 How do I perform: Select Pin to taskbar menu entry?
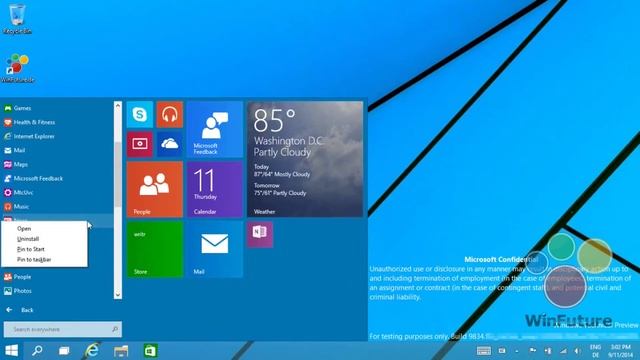tap(44, 260)
